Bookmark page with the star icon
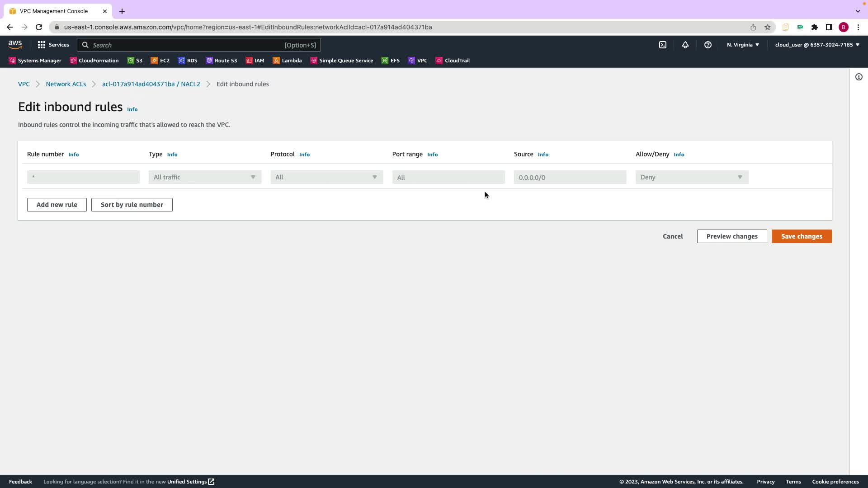This screenshot has width=868, height=488. point(767,27)
